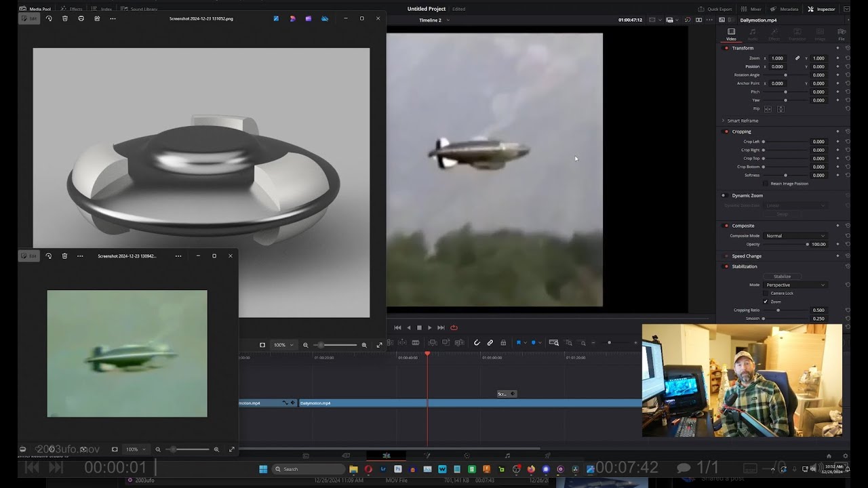868x488 pixels.
Task: Toggle the Cropping section on/off
Action: [726, 131]
